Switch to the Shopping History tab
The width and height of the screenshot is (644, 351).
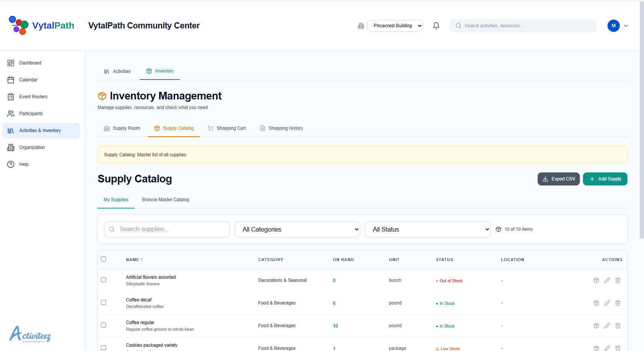[x=286, y=128]
